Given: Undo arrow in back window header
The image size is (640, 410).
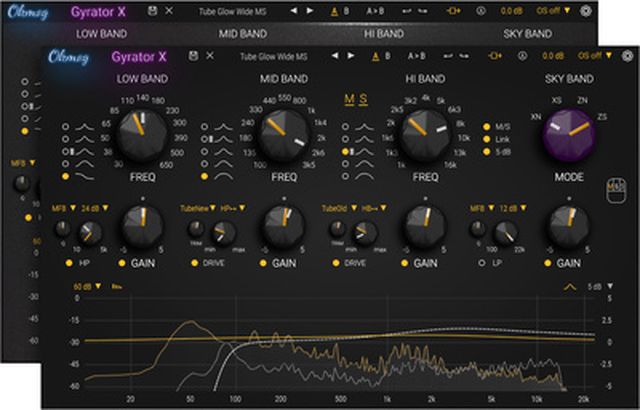Looking at the screenshot, I should pyautogui.click(x=407, y=11).
